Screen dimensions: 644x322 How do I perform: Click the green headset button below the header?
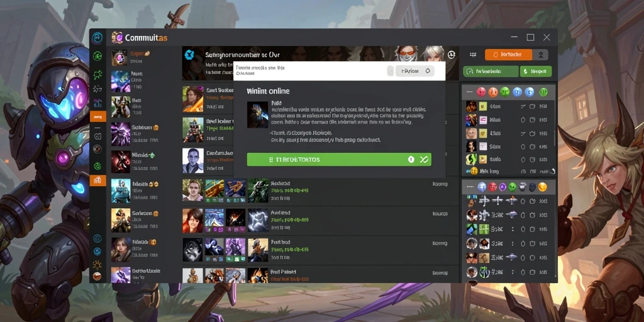491,72
